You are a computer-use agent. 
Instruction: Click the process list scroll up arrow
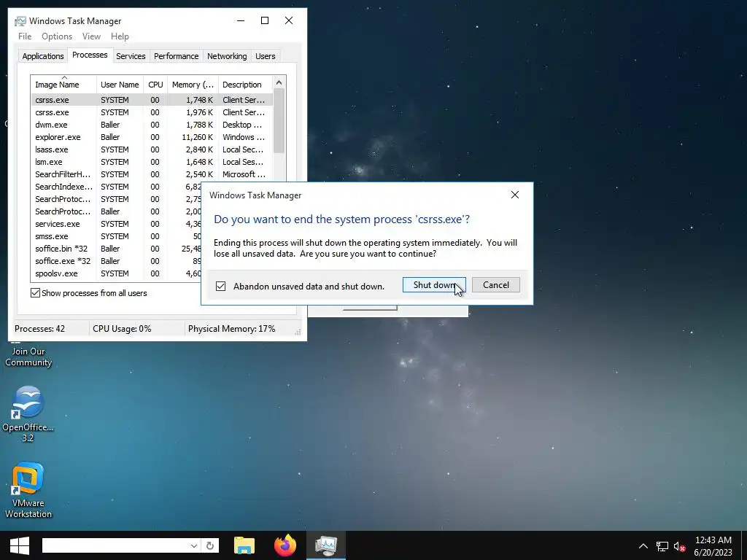coord(279,82)
